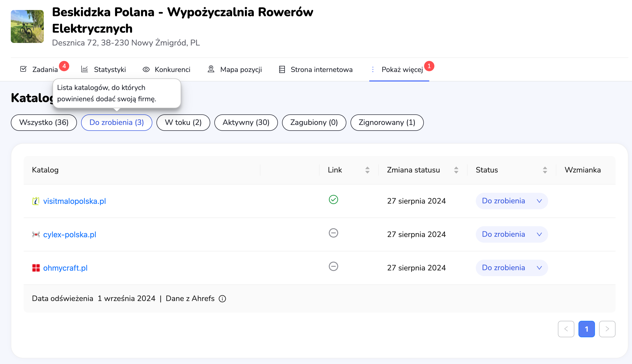Click the Strona internetowa page icon
The height and width of the screenshot is (364, 632).
[x=282, y=69]
